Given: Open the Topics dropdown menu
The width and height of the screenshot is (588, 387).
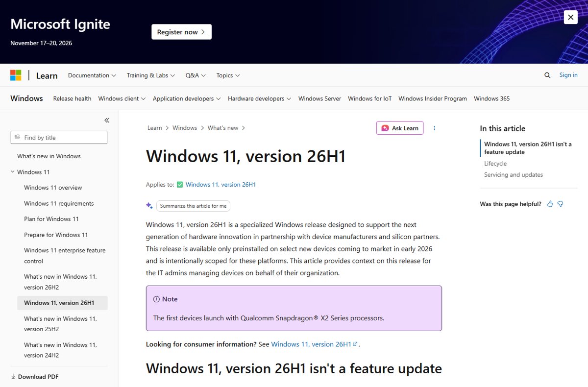Looking at the screenshot, I should (x=228, y=75).
